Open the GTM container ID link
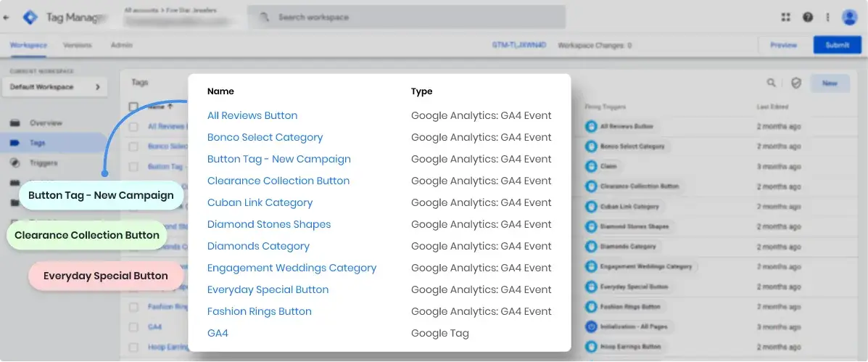The image size is (868, 362). point(519,45)
